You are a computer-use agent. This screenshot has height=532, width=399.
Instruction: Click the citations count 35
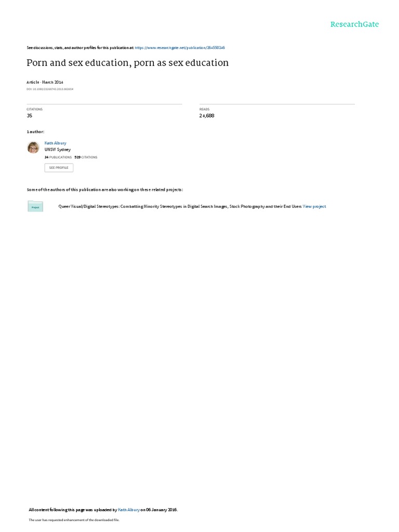(30, 116)
